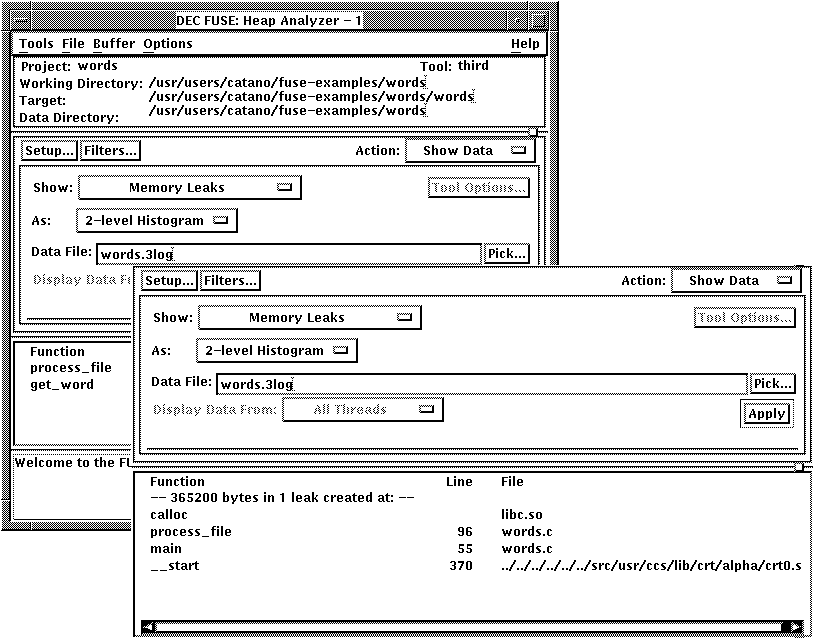Open the All Threads dropdown

click(362, 410)
